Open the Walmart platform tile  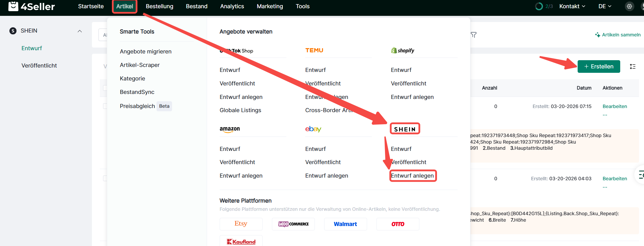click(345, 224)
